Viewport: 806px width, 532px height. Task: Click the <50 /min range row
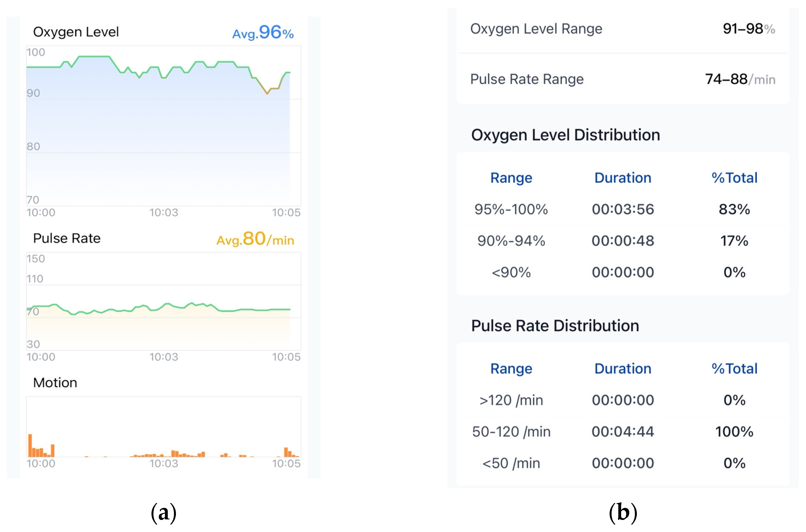[623, 463]
